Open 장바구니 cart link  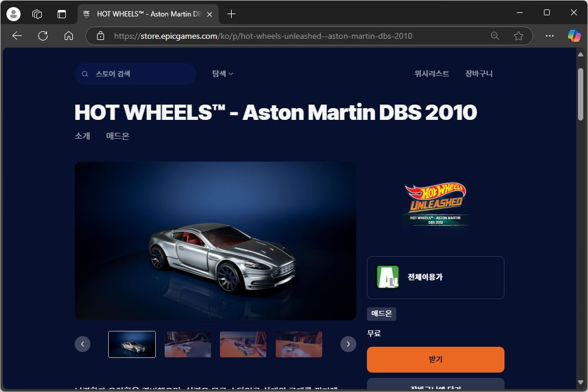[x=479, y=74]
